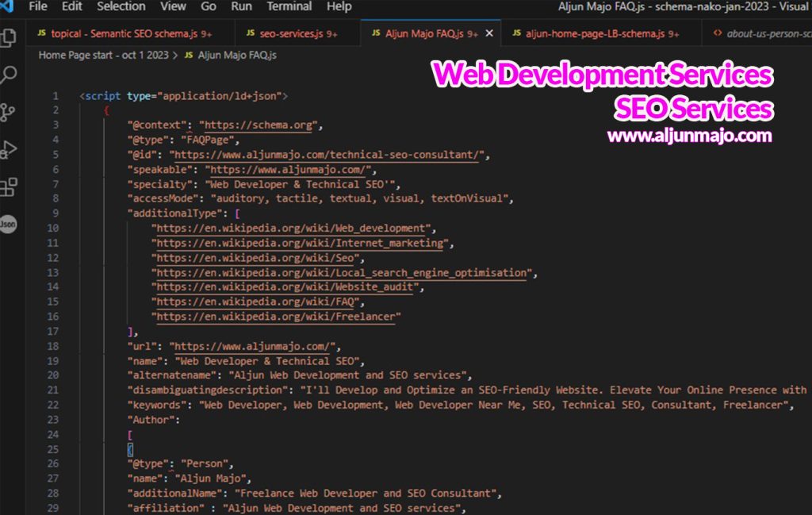Open the Terminal menu

[289, 6]
